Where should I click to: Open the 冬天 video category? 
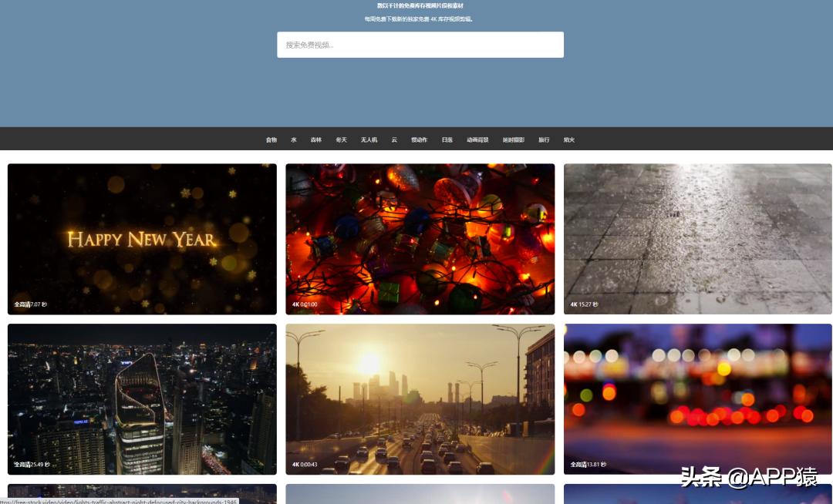point(341,140)
